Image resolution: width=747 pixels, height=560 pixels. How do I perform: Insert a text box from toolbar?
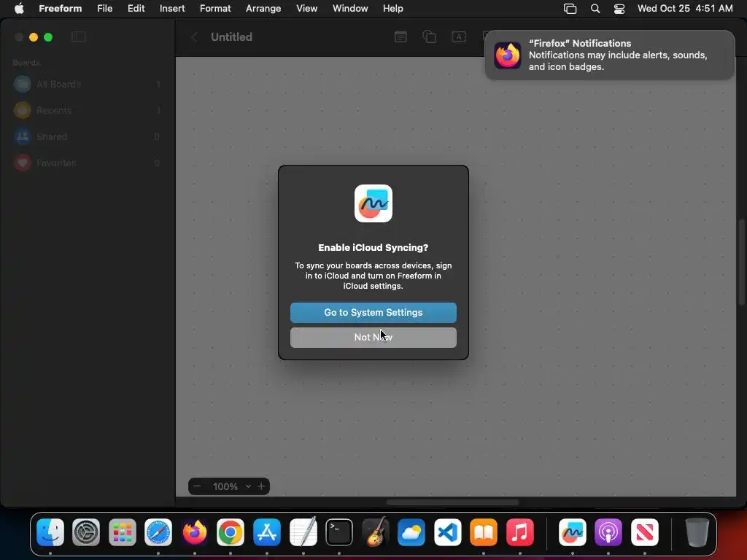[459, 37]
